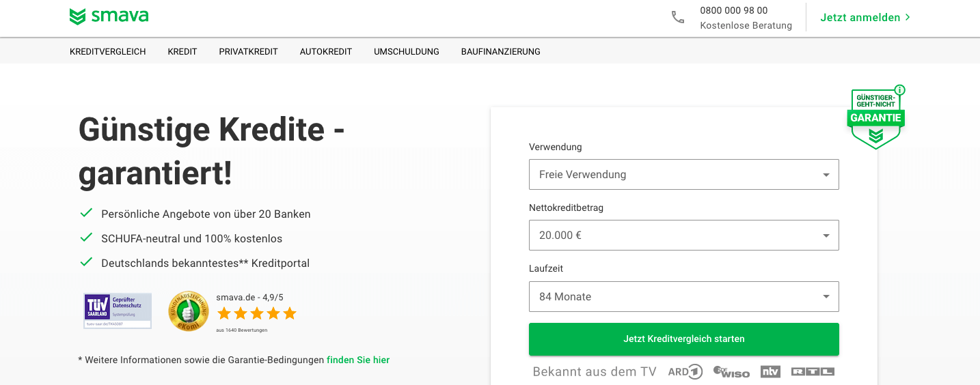Click the TÜV Saarland Datenschutz seal

tap(118, 311)
